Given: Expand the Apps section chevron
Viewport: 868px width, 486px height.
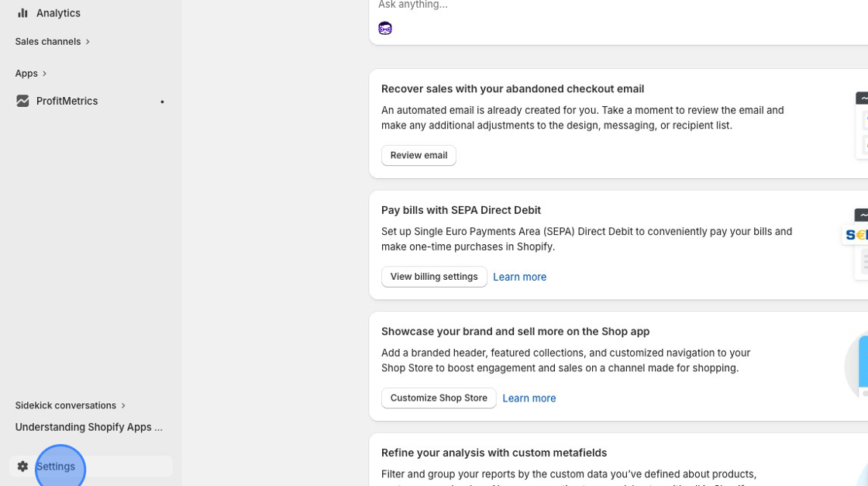Looking at the screenshot, I should point(44,74).
